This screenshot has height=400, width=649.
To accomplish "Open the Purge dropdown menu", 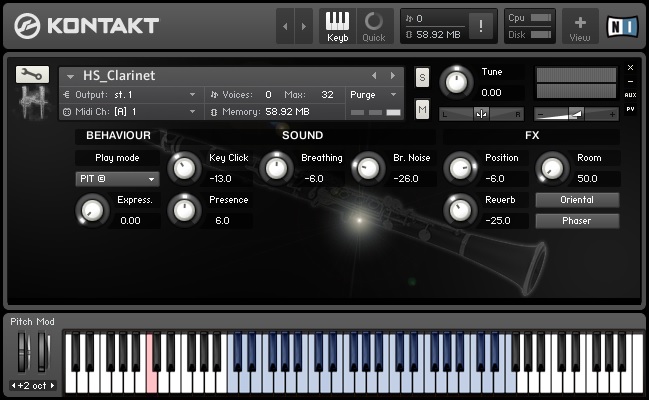I will 373,94.
